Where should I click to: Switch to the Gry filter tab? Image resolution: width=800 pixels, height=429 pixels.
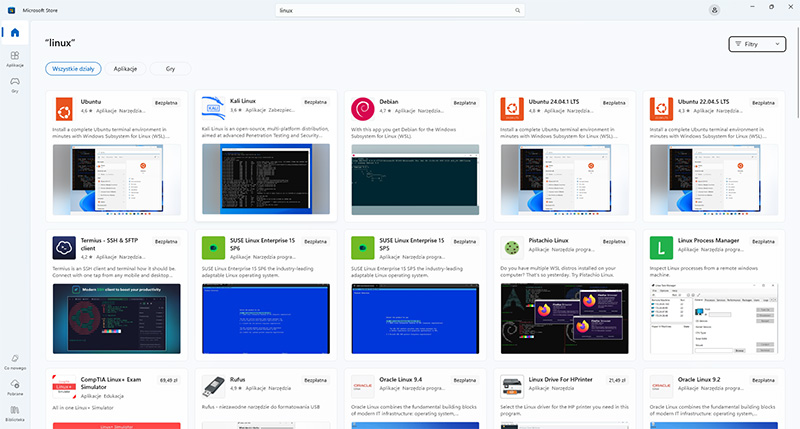(170, 69)
